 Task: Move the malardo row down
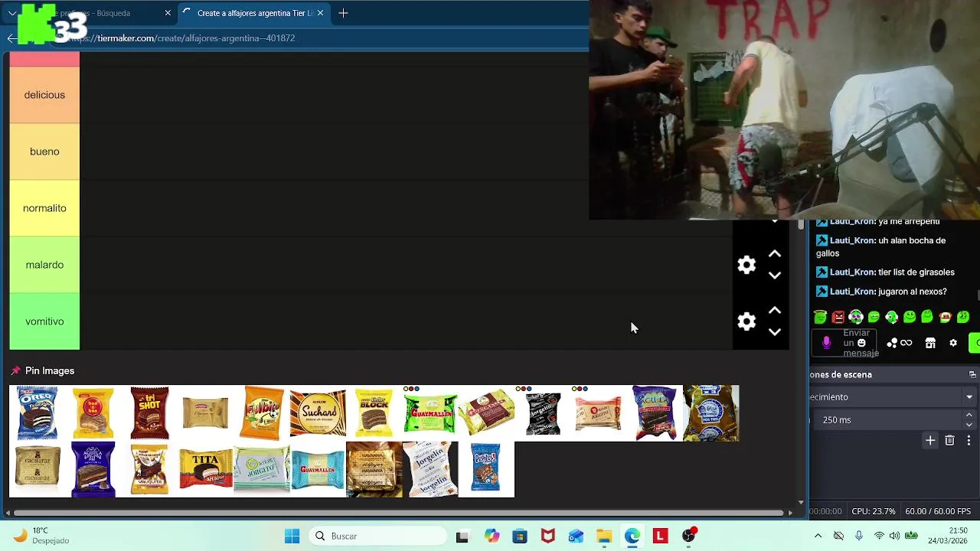775,275
